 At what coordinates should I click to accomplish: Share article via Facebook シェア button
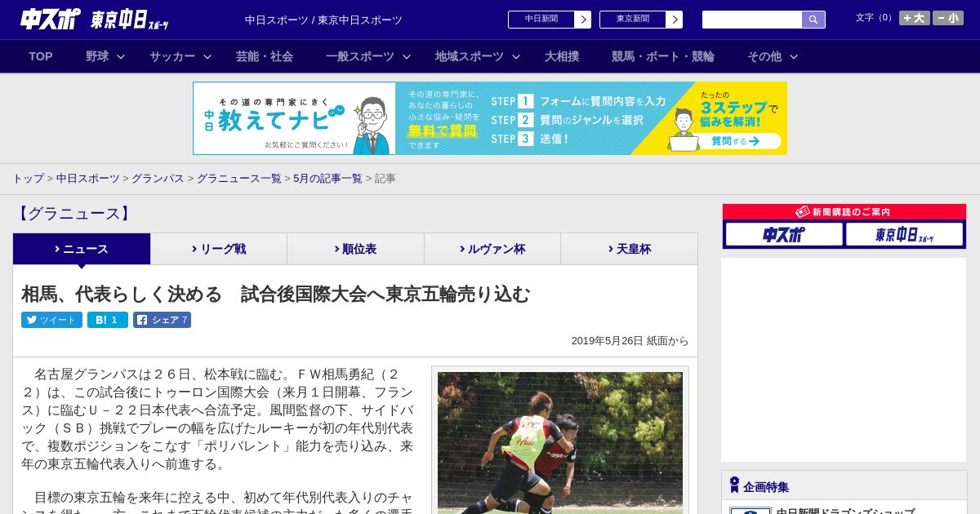tap(162, 320)
